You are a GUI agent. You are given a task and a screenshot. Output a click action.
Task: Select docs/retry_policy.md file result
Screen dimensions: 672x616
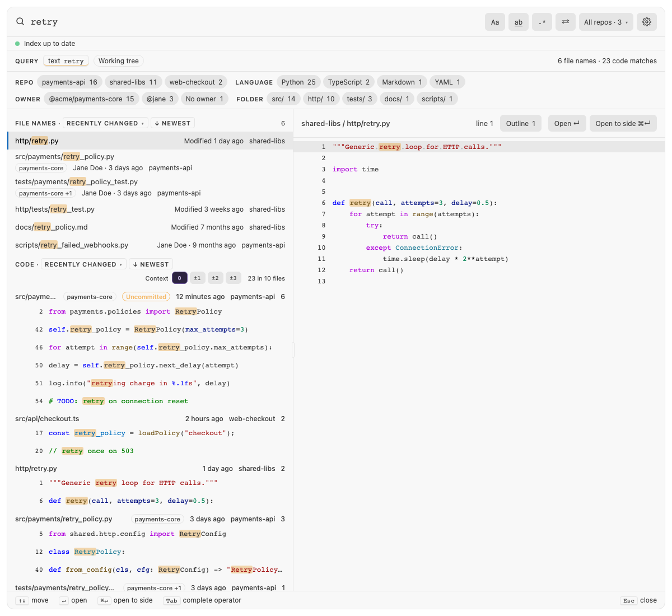(x=150, y=227)
